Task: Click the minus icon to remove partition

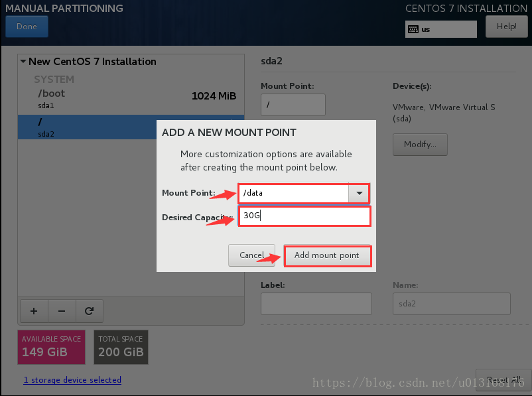Action: point(62,311)
